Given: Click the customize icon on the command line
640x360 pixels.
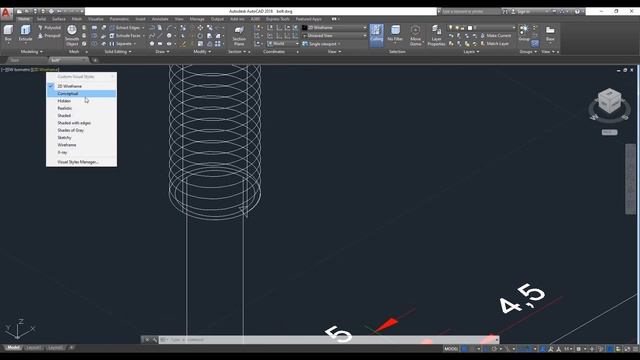Looking at the screenshot, I should click(x=154, y=340).
